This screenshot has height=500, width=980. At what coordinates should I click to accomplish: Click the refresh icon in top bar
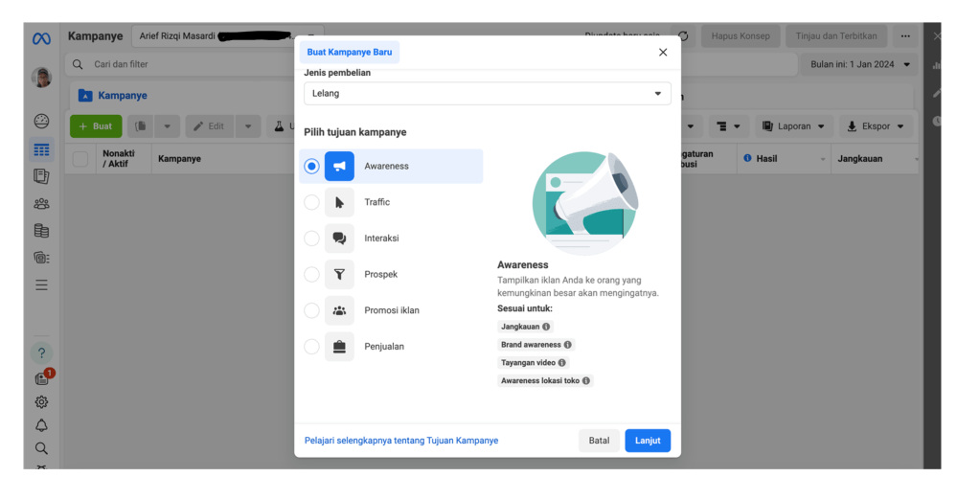pos(683,36)
